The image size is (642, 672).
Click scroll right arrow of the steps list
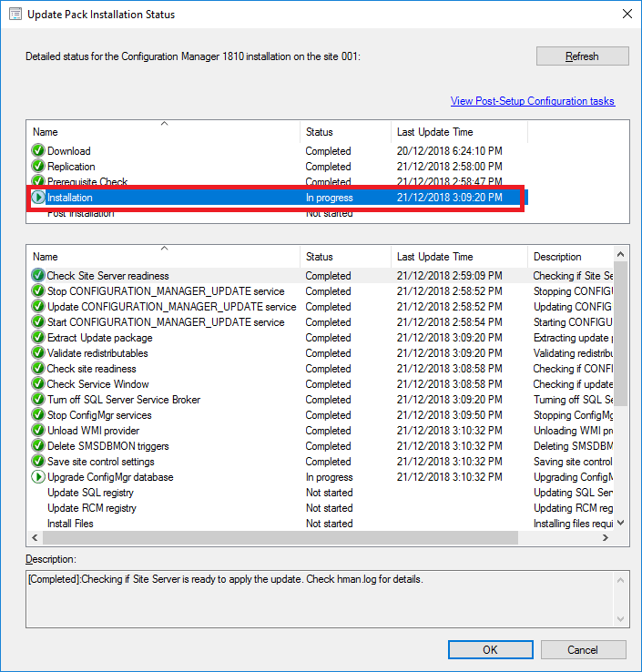click(606, 537)
